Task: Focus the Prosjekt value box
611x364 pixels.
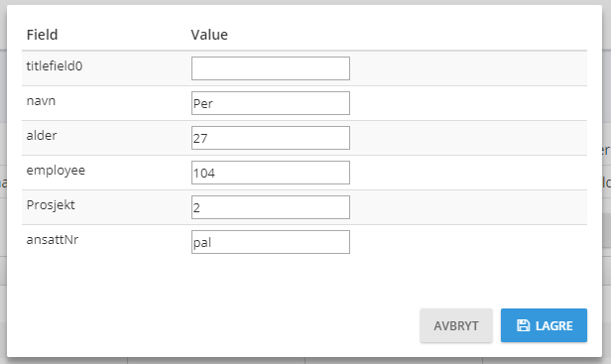Action: 271,207
